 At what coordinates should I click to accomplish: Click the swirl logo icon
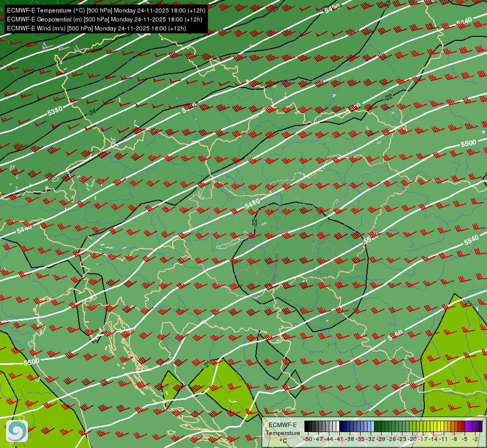click(x=17, y=431)
